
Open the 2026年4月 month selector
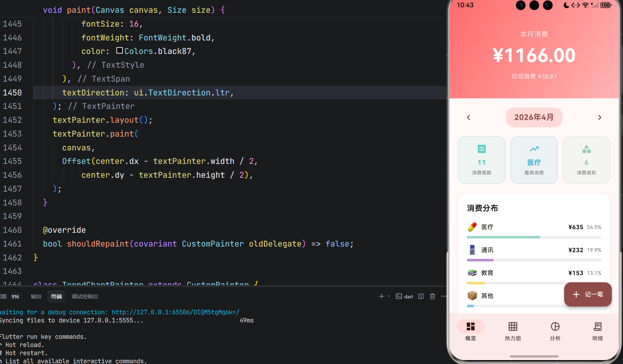click(x=534, y=117)
